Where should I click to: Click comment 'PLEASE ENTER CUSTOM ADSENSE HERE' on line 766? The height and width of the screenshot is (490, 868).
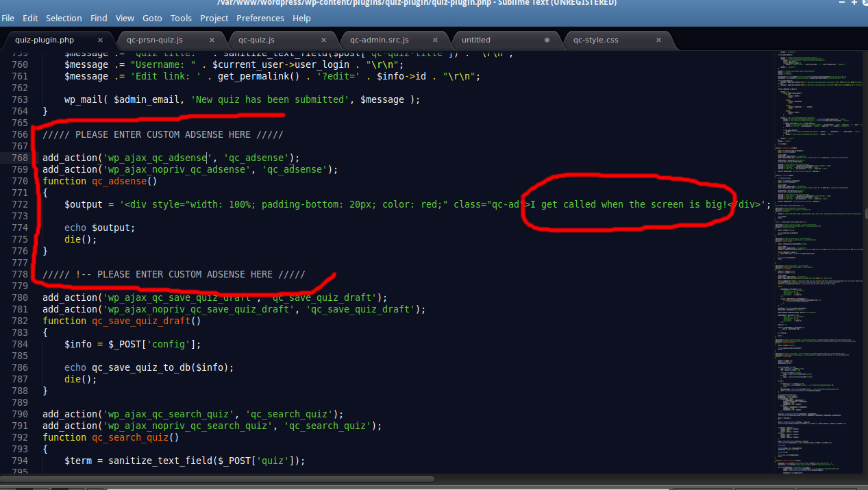tap(163, 134)
